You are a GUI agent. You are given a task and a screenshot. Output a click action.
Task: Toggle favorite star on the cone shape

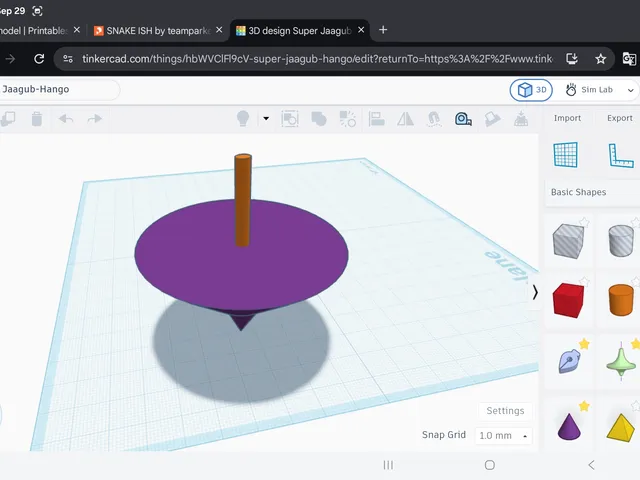[584, 406]
